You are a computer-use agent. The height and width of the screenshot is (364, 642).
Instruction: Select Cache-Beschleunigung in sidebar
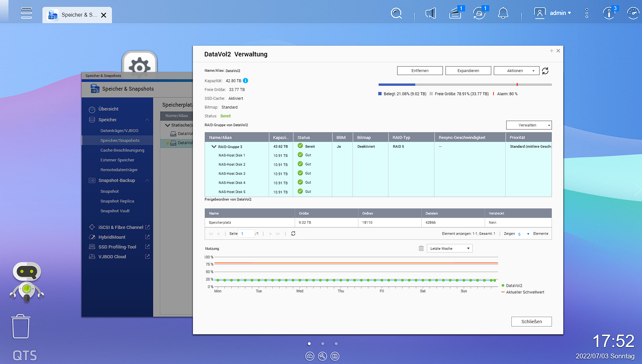click(x=122, y=150)
